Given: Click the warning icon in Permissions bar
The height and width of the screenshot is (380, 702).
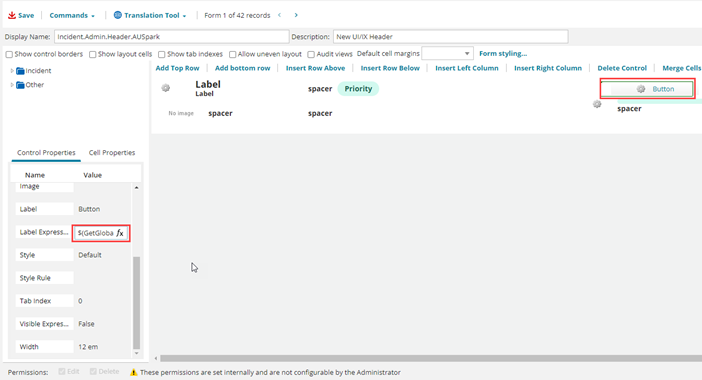Looking at the screenshot, I should pos(133,372).
